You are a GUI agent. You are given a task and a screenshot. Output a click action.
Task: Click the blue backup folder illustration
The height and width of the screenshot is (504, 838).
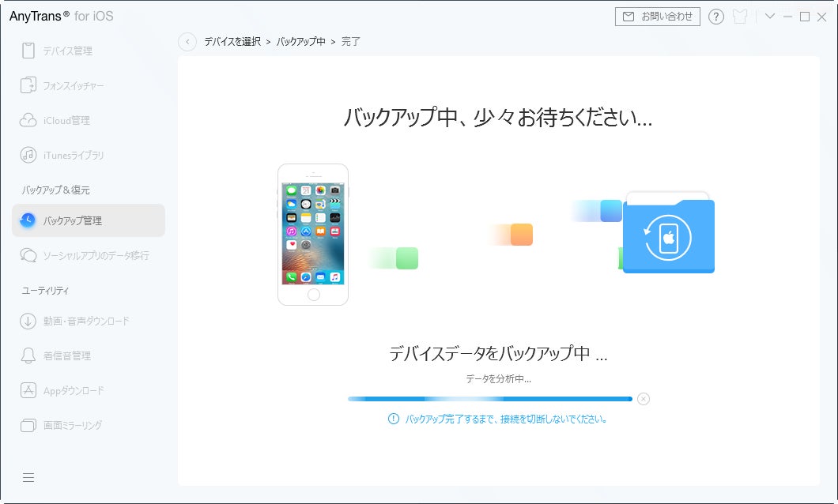tap(668, 233)
